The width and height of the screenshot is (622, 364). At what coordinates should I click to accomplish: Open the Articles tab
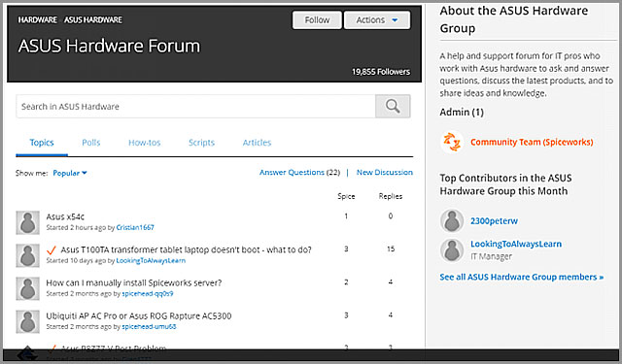[x=257, y=143]
